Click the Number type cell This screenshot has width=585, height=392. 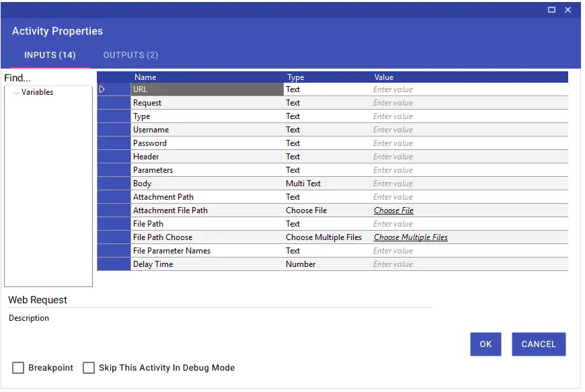click(327, 264)
